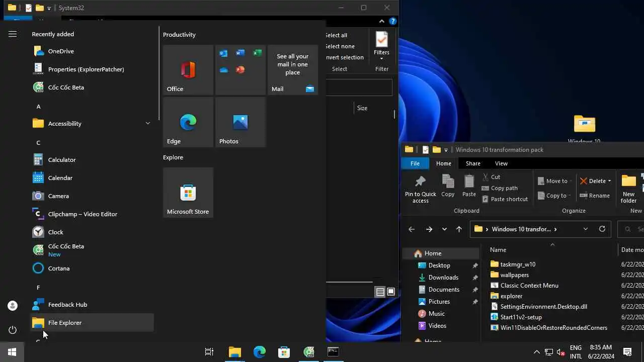Viewport: 644px width, 362px height.
Task: Open the Delete dropdown arrow
Action: click(609, 181)
